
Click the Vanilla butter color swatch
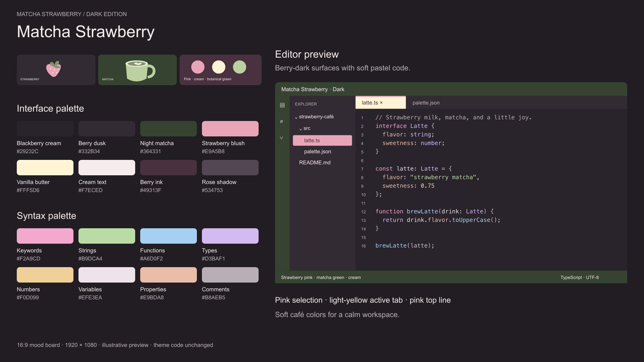click(45, 168)
